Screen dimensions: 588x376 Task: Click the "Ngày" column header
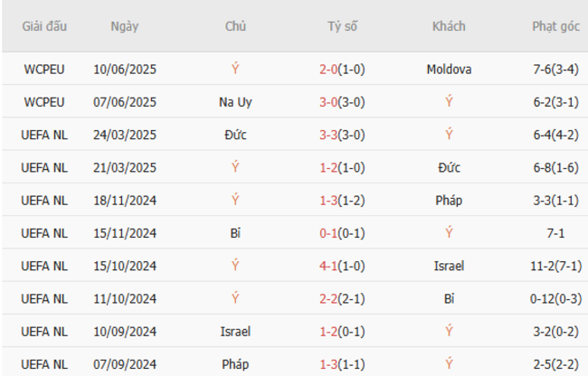tap(125, 26)
